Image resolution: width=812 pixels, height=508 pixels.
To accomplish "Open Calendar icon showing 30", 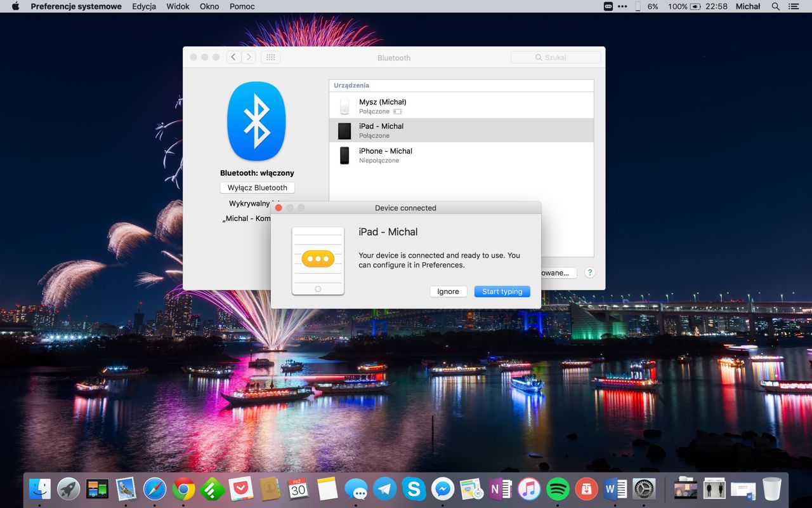I will (x=298, y=489).
